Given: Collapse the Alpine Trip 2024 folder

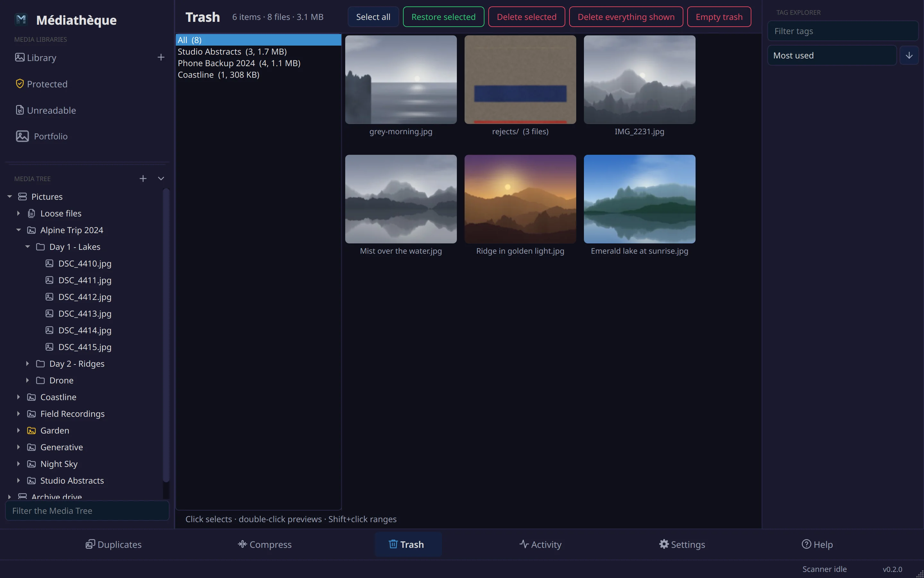Looking at the screenshot, I should [18, 230].
